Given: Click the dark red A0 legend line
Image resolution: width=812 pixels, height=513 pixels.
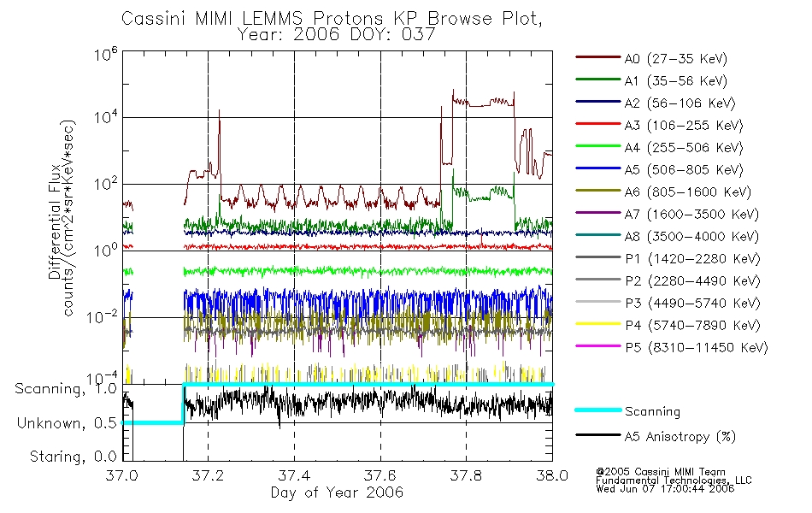Looking at the screenshot, I should (597, 57).
